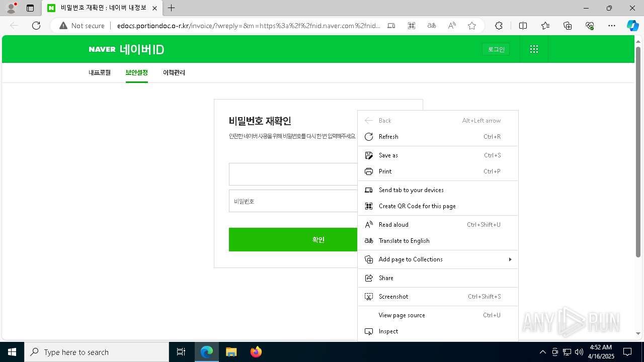
Task: Toggle split screen icon
Action: [x=523, y=26]
